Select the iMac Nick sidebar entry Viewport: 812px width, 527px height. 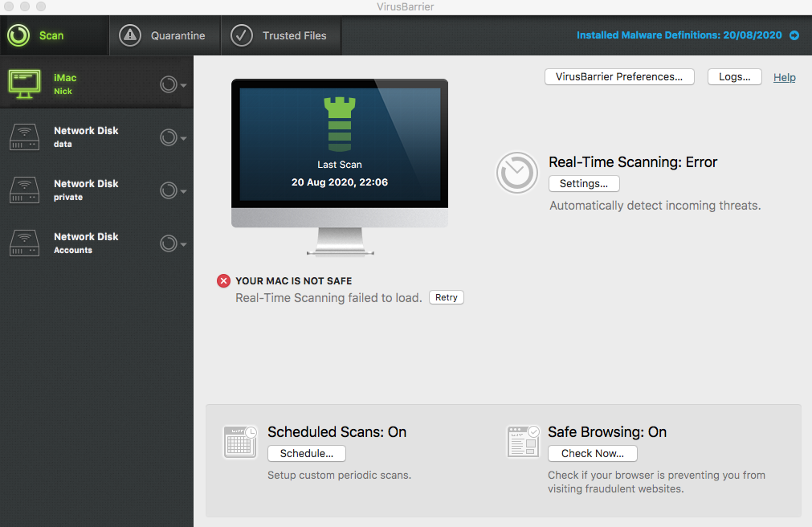click(97, 84)
